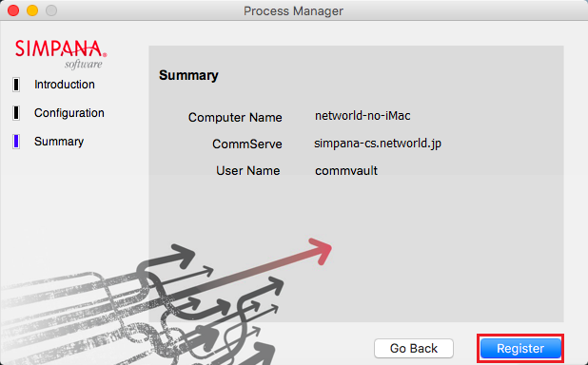Click the CommServe label
This screenshot has width=588, height=365.
247,144
